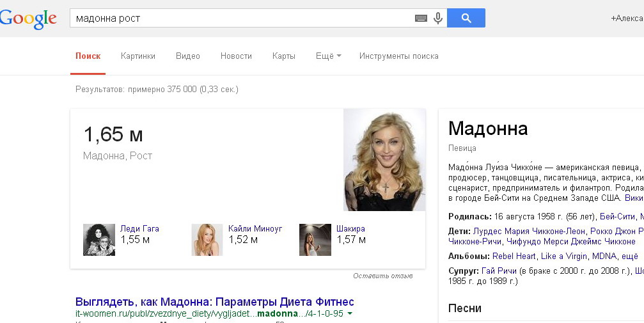The width and height of the screenshot is (644, 323).
Task: Switch to the Видео tab
Action: point(188,56)
